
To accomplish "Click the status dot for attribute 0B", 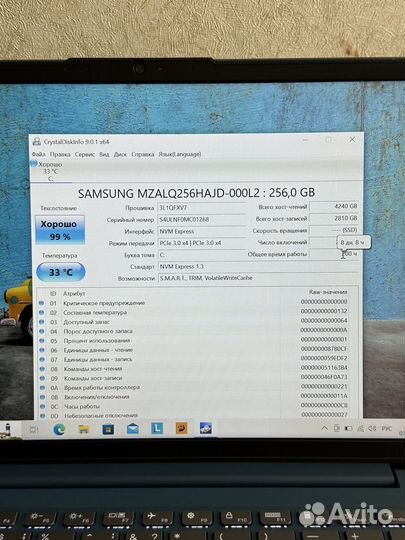I will (42, 397).
